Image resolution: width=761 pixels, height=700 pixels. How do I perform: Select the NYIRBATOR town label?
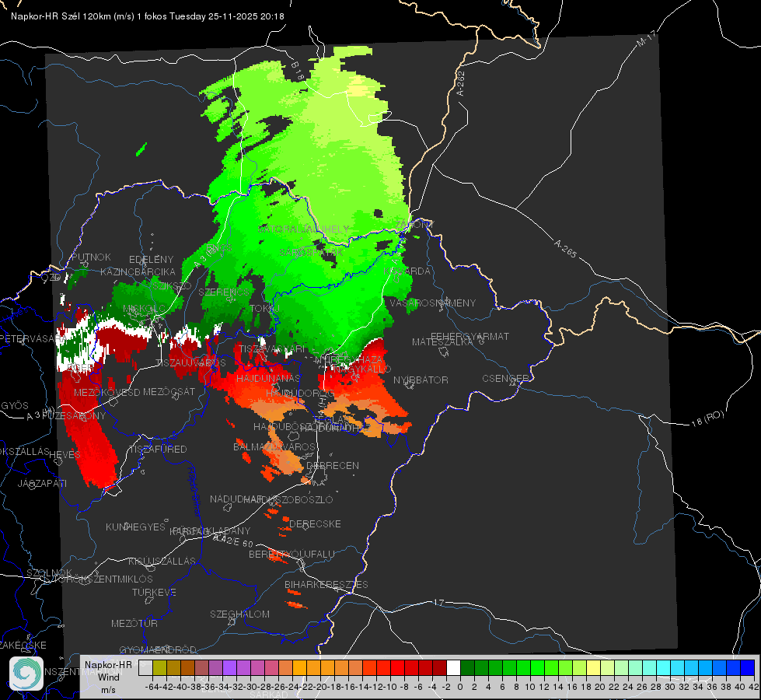[x=421, y=380]
